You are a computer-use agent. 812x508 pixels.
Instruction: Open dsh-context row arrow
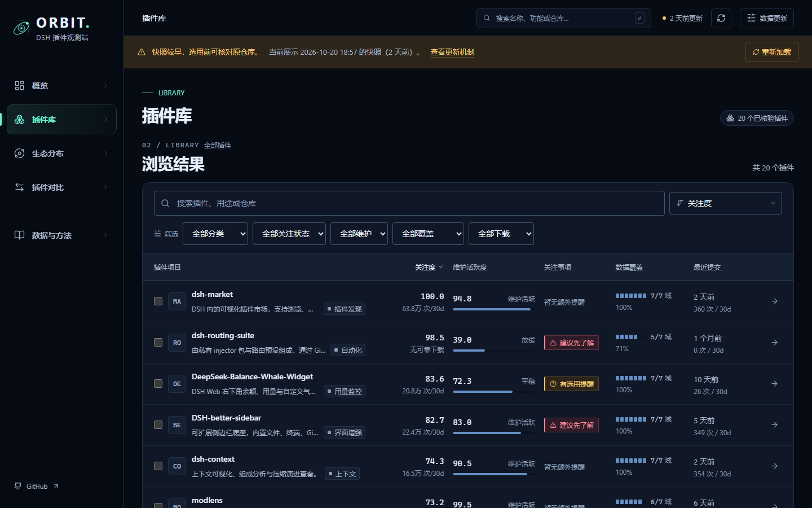pos(775,466)
